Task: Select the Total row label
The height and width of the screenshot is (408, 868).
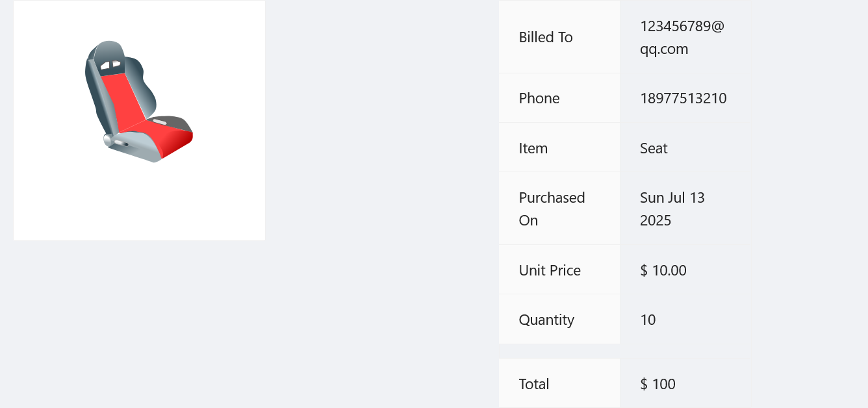Action: coord(533,384)
